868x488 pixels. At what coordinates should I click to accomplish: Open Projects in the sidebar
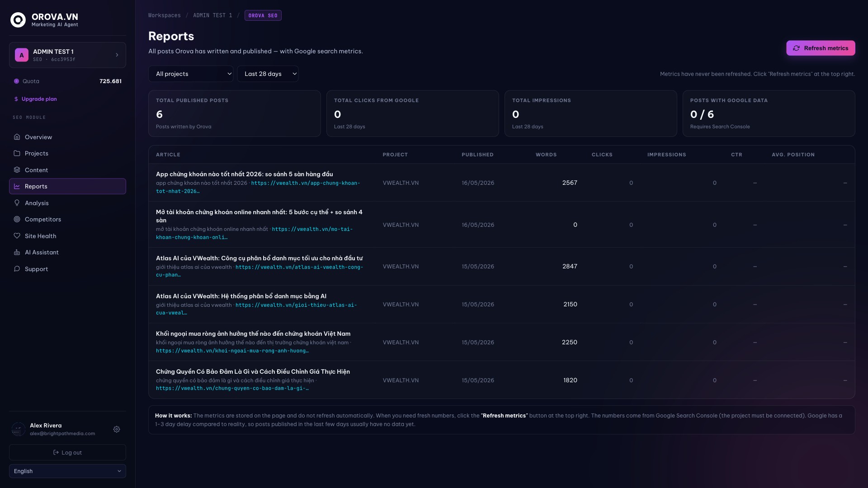click(x=67, y=153)
